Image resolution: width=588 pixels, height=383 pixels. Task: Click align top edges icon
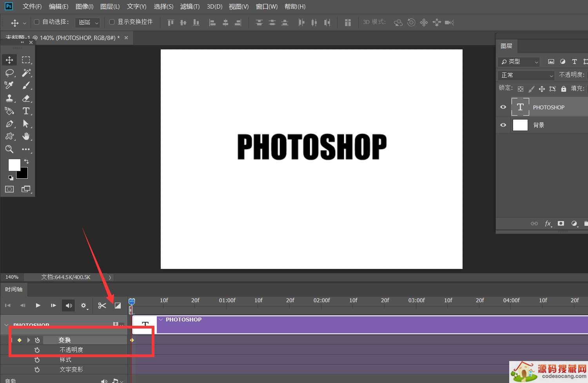pyautogui.click(x=171, y=23)
